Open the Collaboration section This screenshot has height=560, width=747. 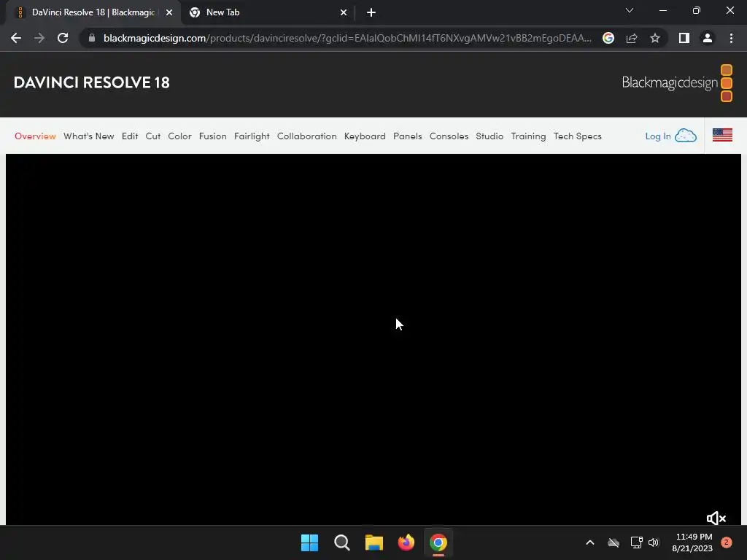307,136
